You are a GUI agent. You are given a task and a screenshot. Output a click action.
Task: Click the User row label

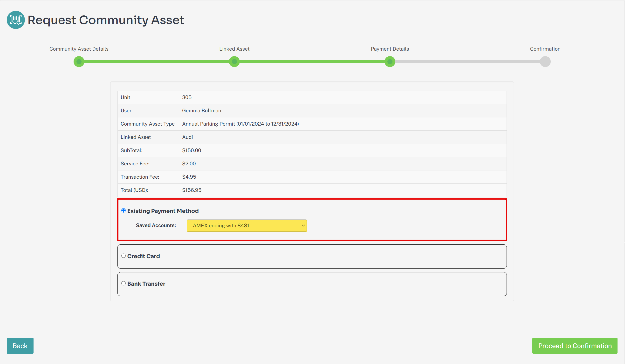pyautogui.click(x=126, y=110)
